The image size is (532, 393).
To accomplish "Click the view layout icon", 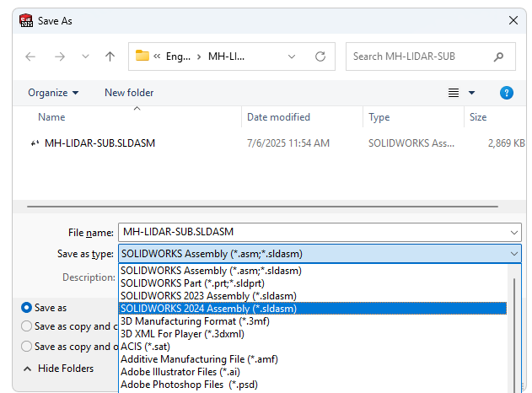I will pos(454,93).
